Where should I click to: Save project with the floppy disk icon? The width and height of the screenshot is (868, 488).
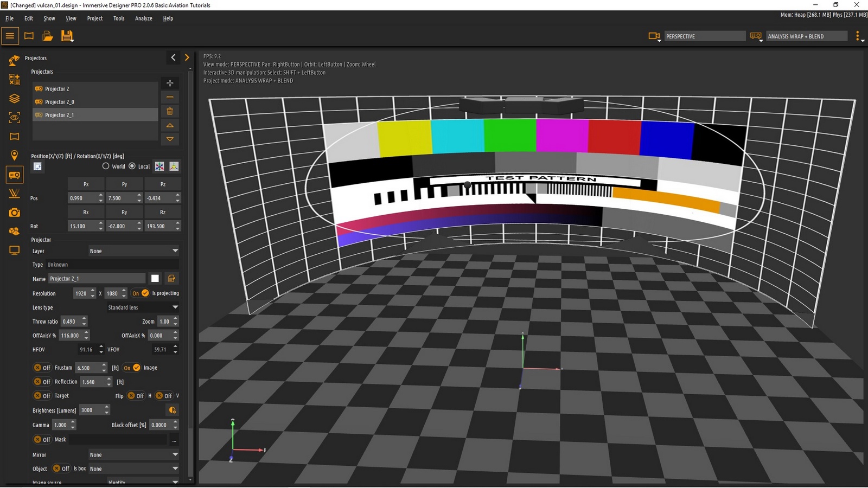pos(67,36)
